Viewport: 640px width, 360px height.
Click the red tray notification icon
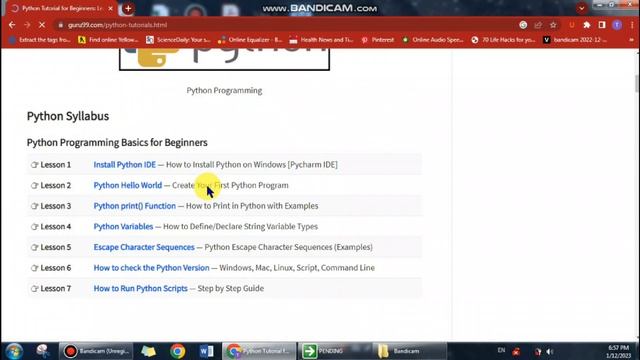[x=516, y=351]
